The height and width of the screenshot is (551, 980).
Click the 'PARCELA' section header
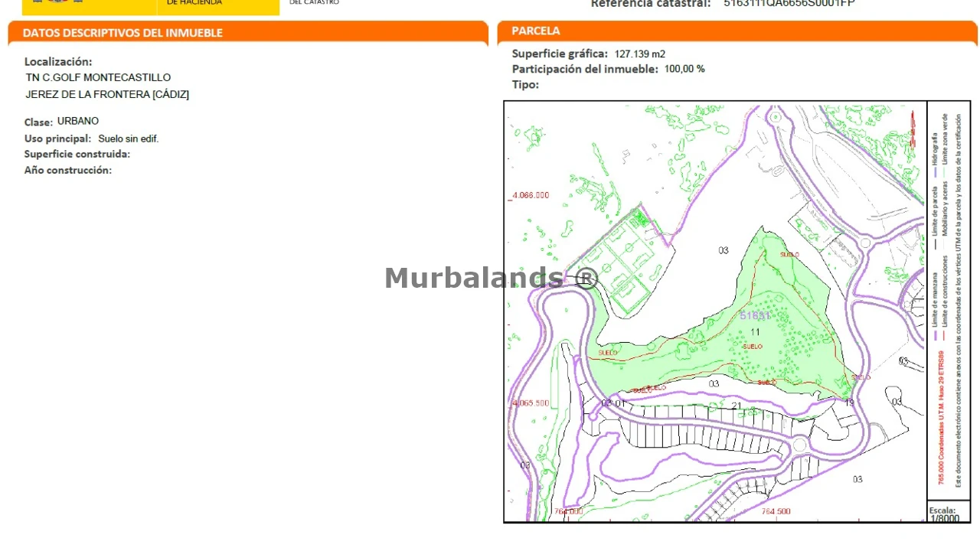coord(536,31)
